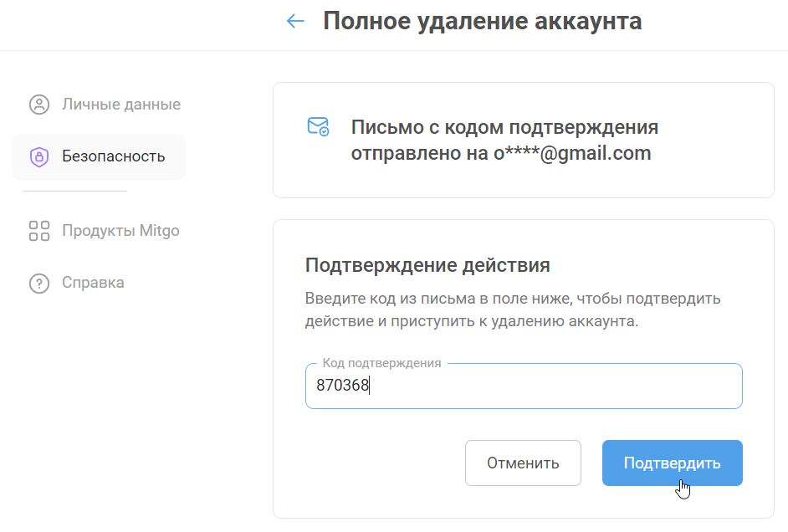The height and width of the screenshot is (532, 788).
Task: Click the back arrow next to page title
Action: tap(295, 21)
